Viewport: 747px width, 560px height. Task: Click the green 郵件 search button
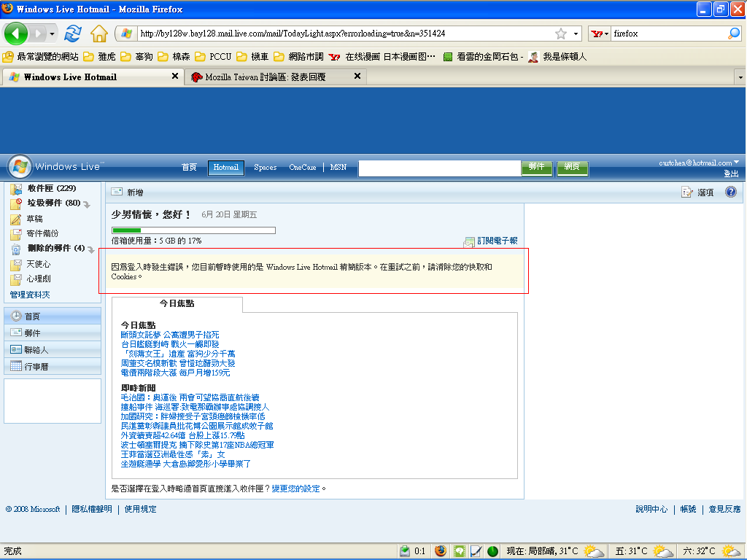click(x=537, y=168)
